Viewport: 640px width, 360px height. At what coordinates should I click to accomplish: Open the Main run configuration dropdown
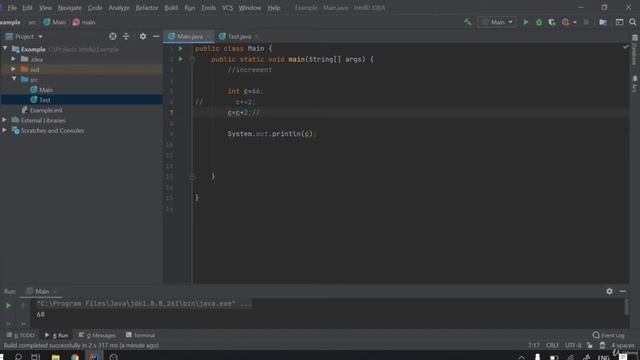(497, 22)
